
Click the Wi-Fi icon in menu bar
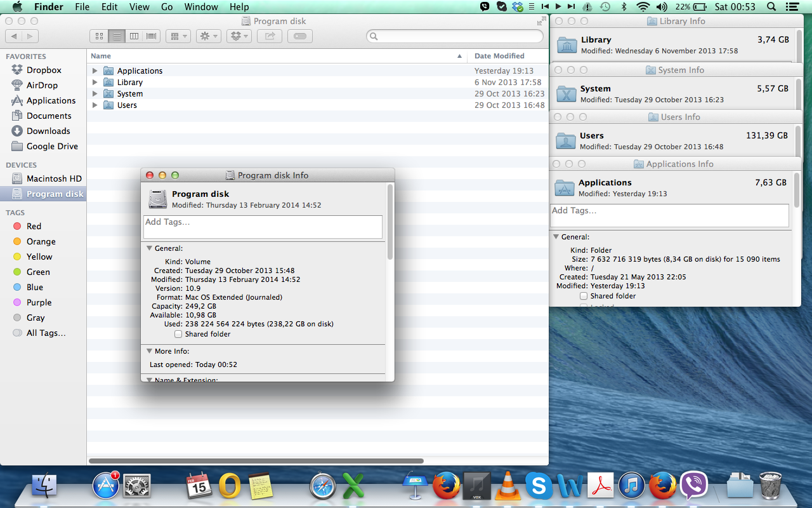point(644,7)
